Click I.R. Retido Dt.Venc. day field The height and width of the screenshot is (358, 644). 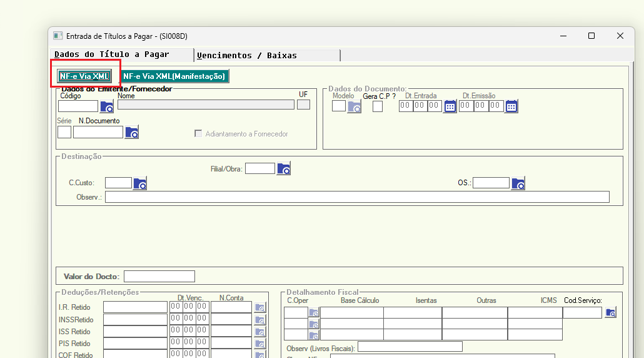(175, 307)
